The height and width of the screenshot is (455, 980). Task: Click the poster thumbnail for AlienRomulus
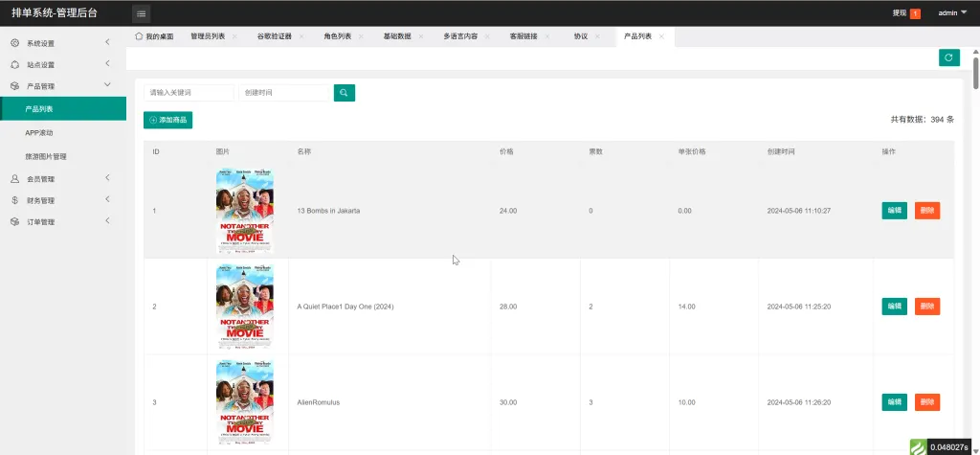click(245, 402)
